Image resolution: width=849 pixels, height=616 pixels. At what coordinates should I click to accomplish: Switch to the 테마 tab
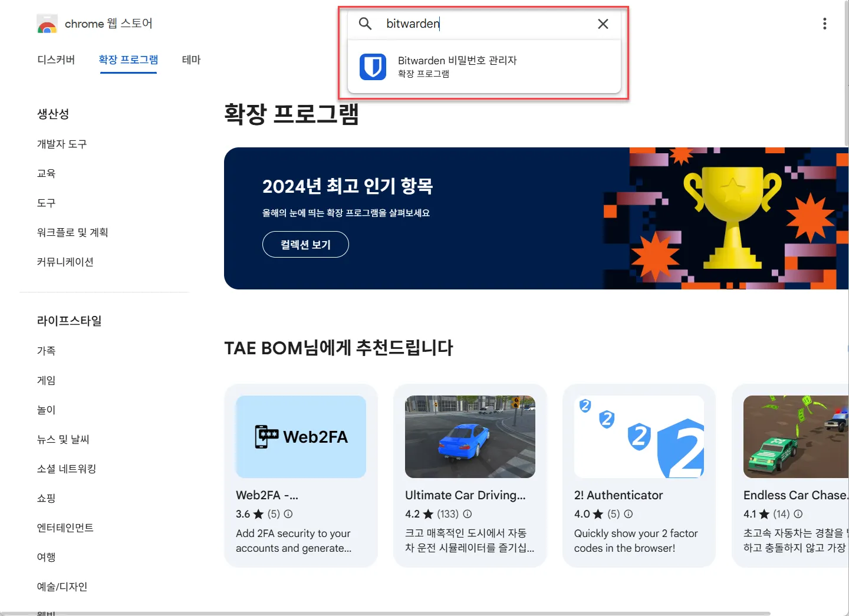pos(192,60)
